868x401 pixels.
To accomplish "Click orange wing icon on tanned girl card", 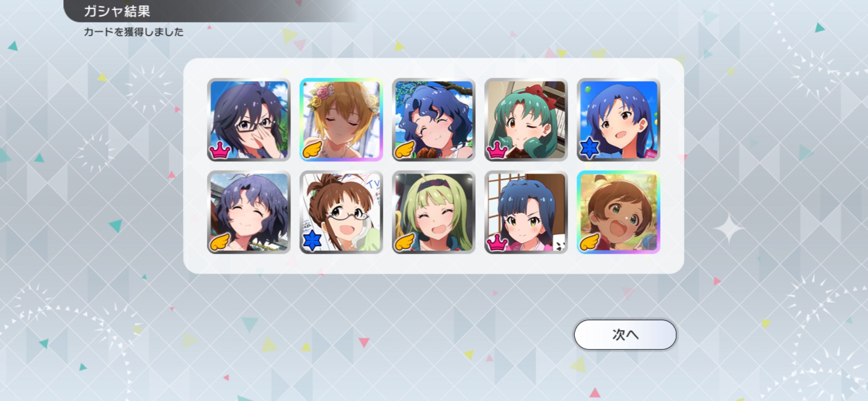I will (x=590, y=242).
